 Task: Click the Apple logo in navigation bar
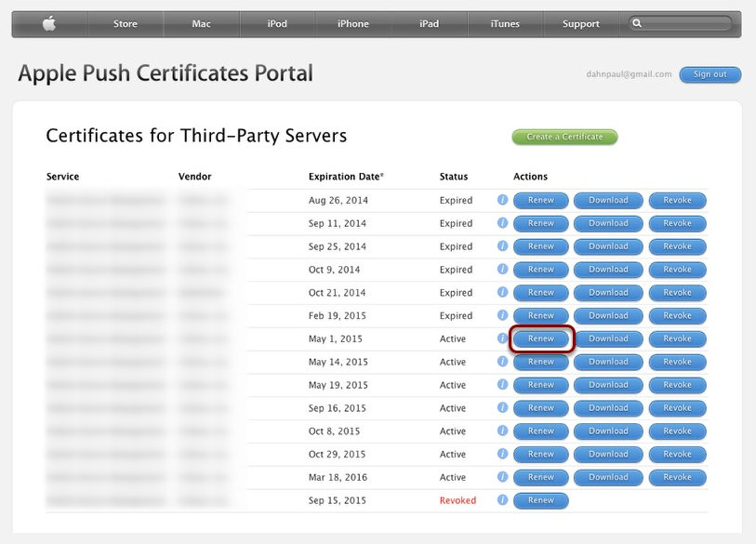point(49,23)
